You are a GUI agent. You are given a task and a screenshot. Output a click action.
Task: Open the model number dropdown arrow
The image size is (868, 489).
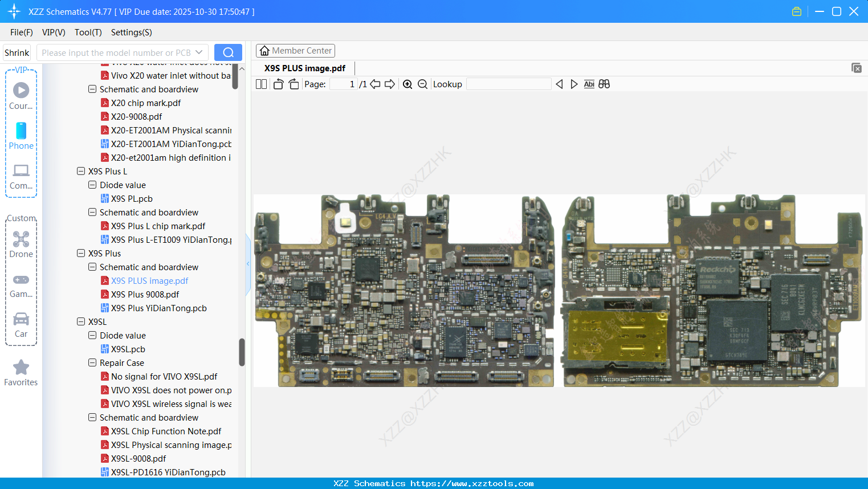[x=199, y=52]
